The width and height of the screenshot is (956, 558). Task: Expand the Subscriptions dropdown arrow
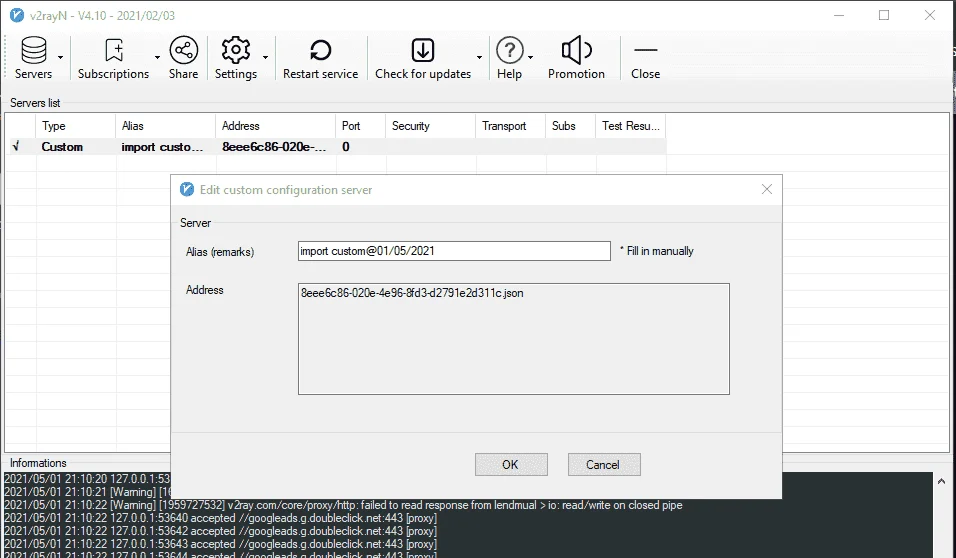coord(157,57)
